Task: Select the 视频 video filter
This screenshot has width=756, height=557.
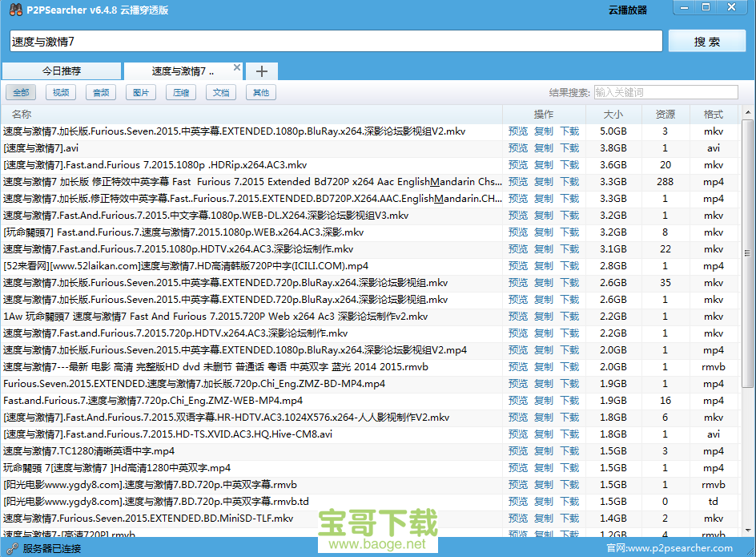Action: [60, 92]
